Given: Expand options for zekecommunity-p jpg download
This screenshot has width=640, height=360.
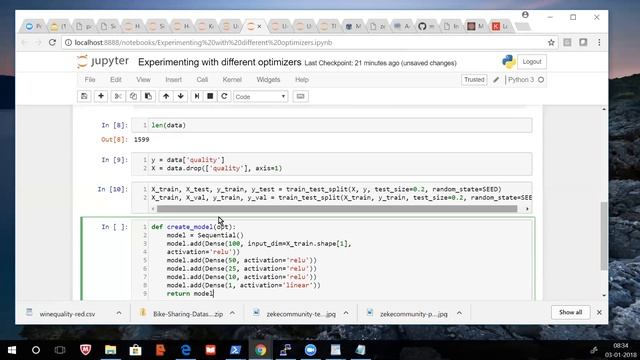Looking at the screenshot, I should tap(459, 313).
